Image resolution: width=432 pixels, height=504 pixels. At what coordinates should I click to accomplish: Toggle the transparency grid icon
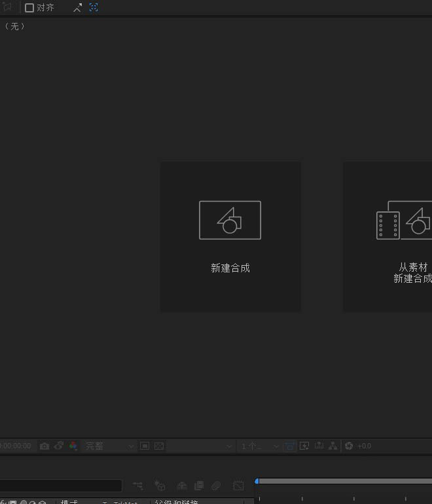pyautogui.click(x=159, y=446)
